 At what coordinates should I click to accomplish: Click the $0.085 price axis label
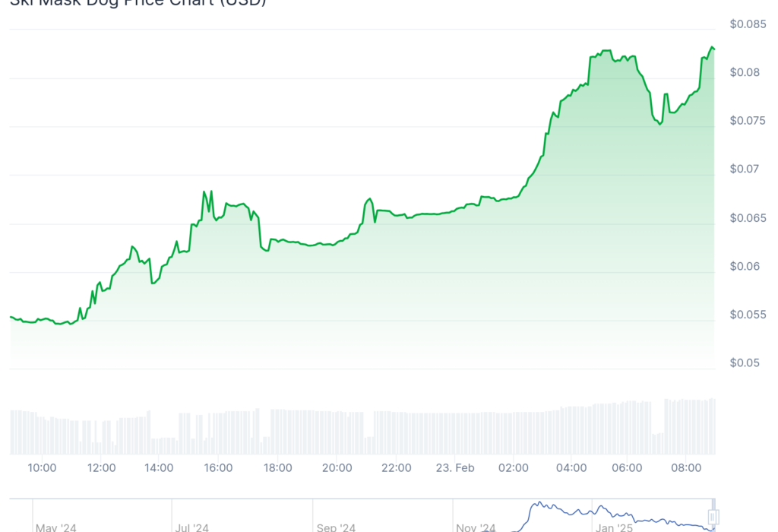pyautogui.click(x=747, y=24)
